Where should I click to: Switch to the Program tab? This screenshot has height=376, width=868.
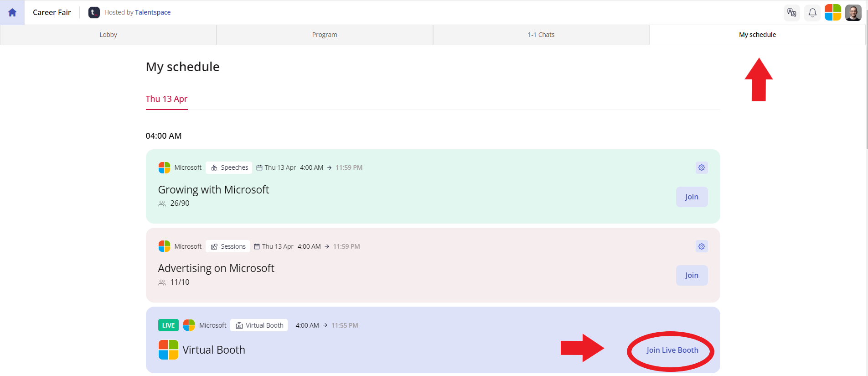(x=325, y=35)
